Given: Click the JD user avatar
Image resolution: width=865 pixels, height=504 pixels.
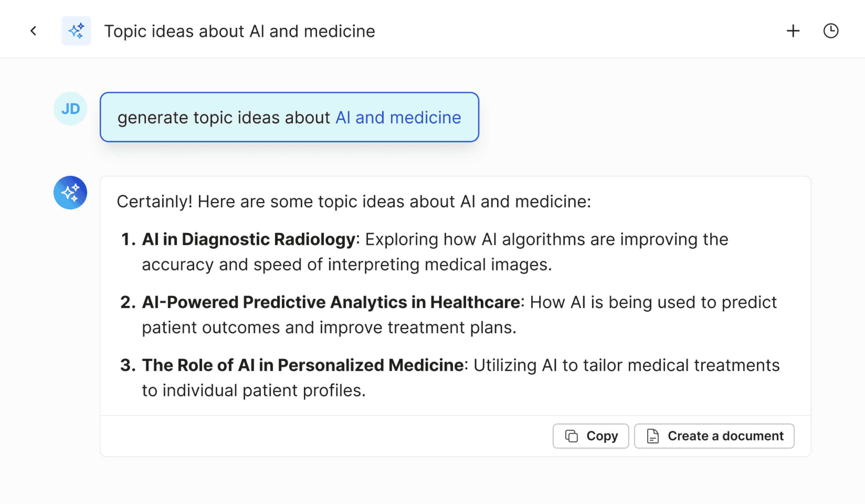Looking at the screenshot, I should 70,108.
